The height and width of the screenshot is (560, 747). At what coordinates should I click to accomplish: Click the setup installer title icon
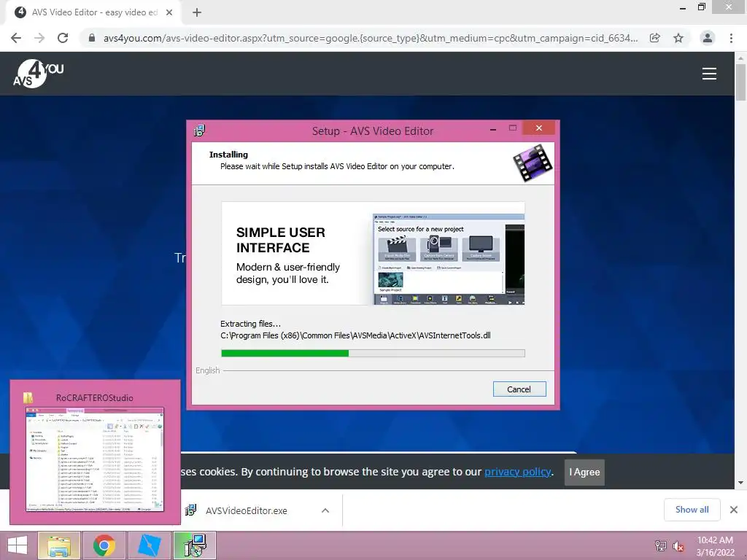200,131
